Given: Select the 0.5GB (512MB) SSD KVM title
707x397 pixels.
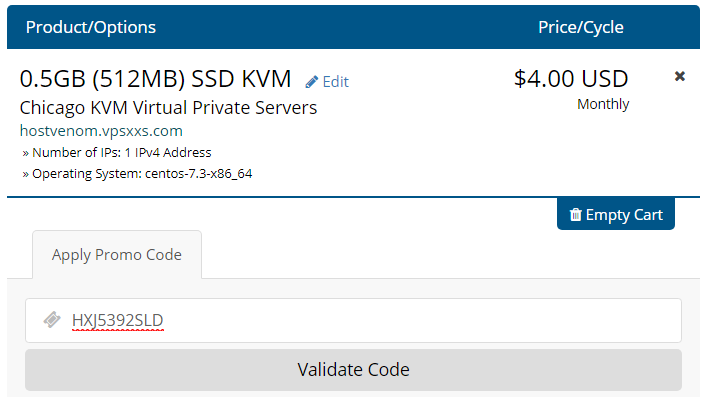Looking at the screenshot, I should (x=156, y=79).
